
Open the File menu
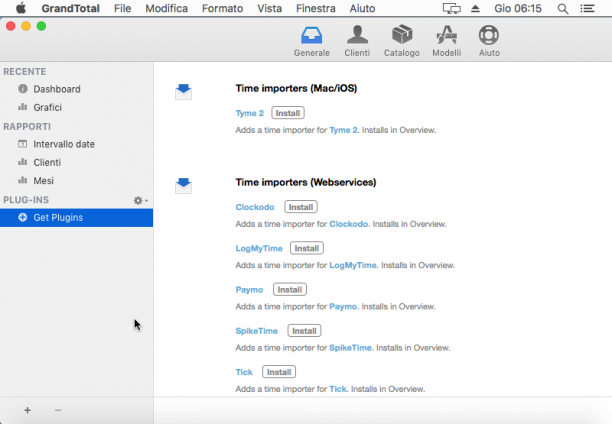point(123,8)
